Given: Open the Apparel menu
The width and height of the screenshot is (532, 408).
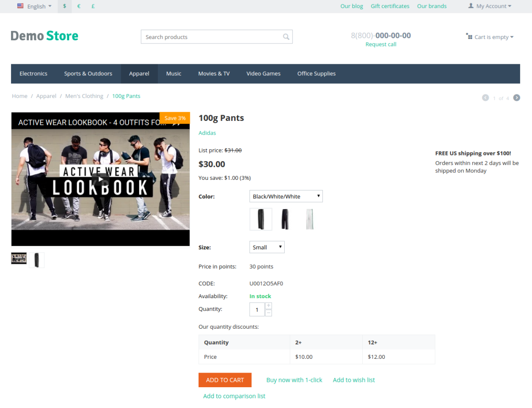Looking at the screenshot, I should 139,74.
